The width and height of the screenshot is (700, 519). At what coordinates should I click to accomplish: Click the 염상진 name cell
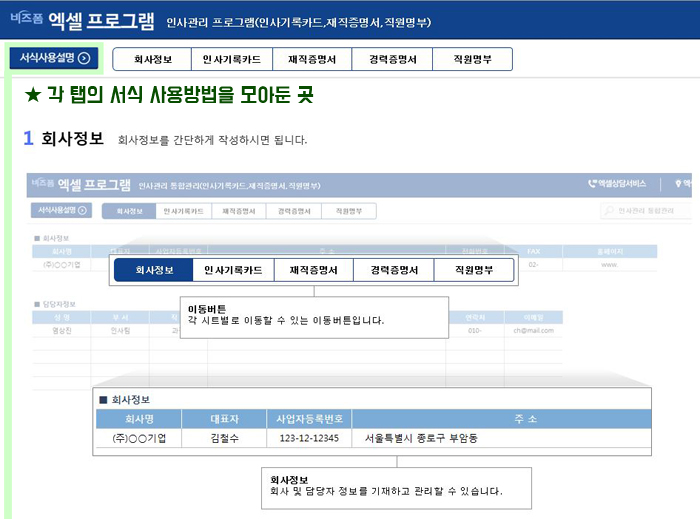(62, 330)
